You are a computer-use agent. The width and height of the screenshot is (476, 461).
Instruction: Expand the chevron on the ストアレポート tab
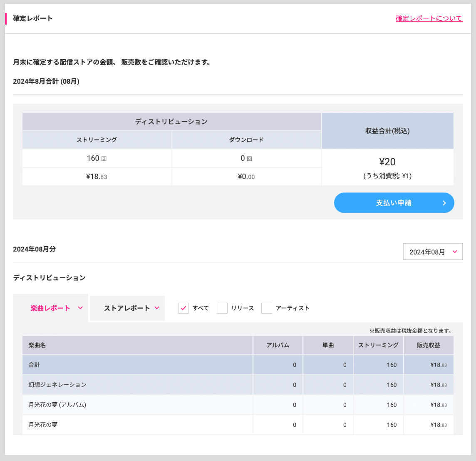tap(156, 308)
